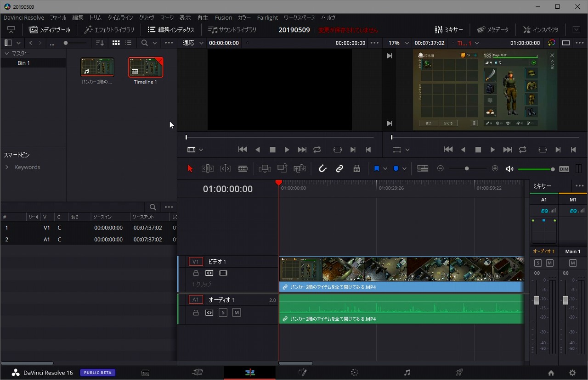
Task: Open the タイムライン menu
Action: coord(120,17)
